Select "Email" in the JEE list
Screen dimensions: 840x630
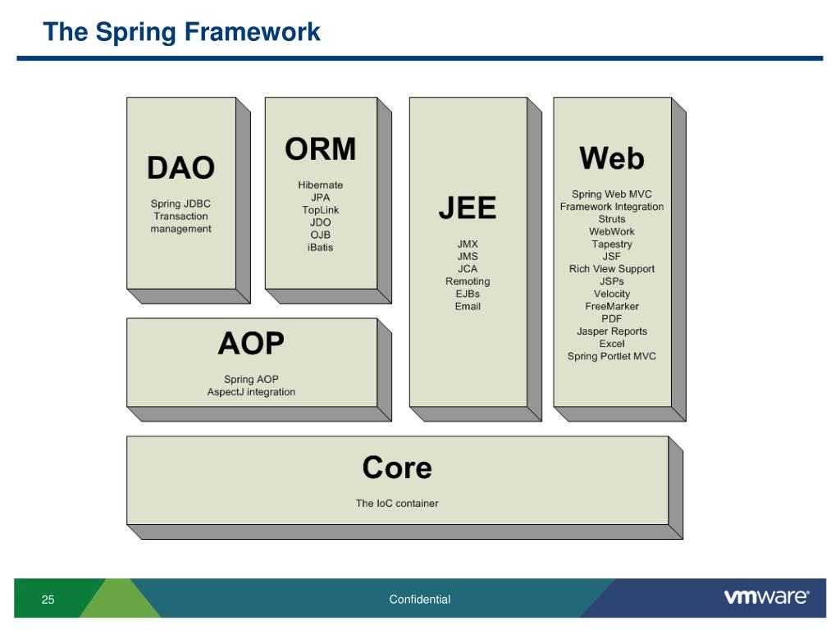coord(468,307)
